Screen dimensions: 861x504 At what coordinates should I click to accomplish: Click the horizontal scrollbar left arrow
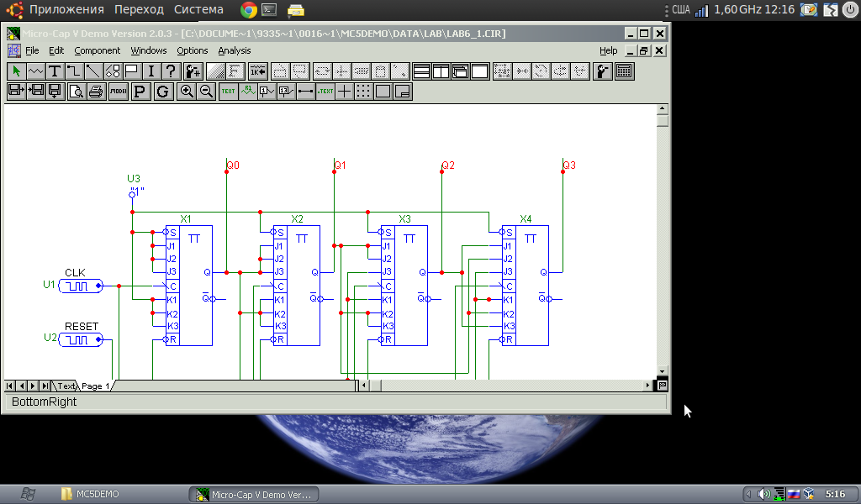pos(363,386)
